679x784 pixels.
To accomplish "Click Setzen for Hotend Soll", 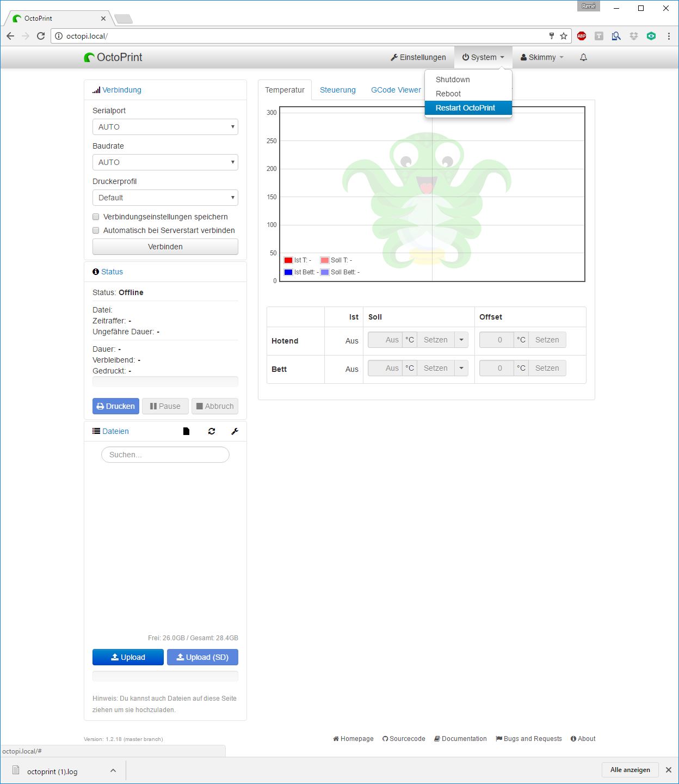I will click(436, 340).
